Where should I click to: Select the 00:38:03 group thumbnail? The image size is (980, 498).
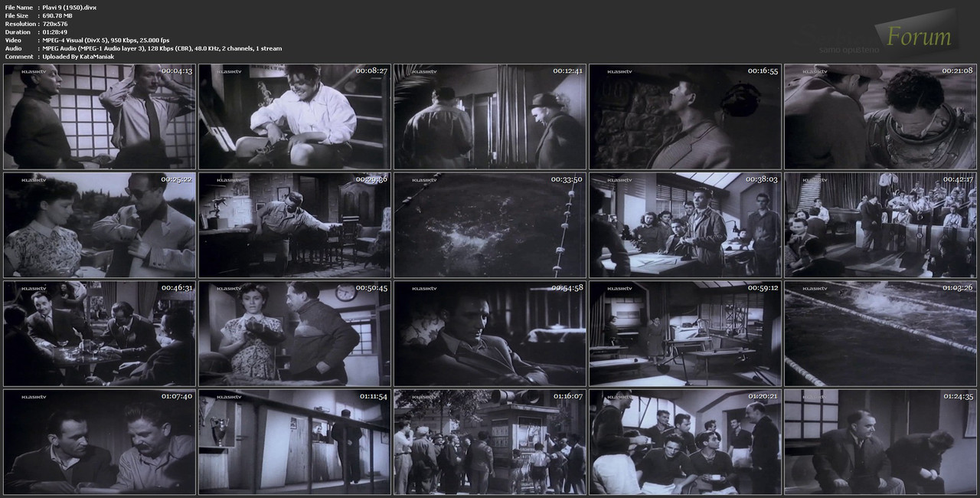point(685,225)
